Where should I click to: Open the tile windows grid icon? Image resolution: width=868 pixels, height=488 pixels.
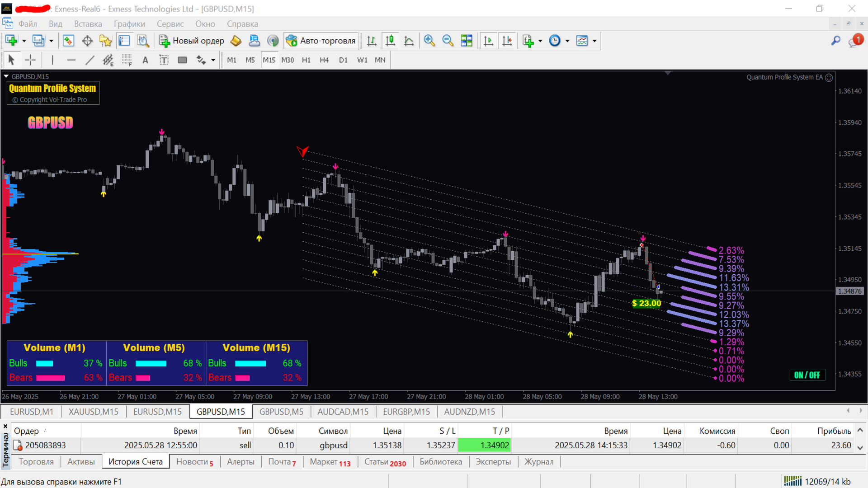tap(467, 41)
